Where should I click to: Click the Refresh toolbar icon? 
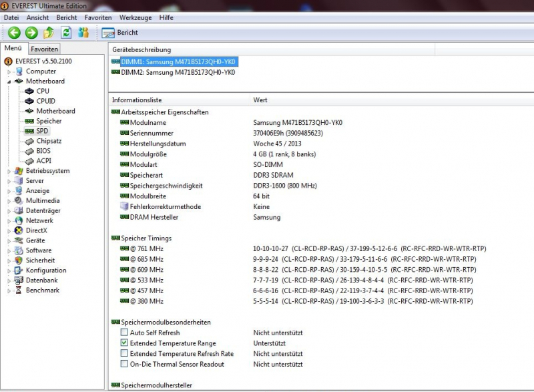[x=66, y=33]
